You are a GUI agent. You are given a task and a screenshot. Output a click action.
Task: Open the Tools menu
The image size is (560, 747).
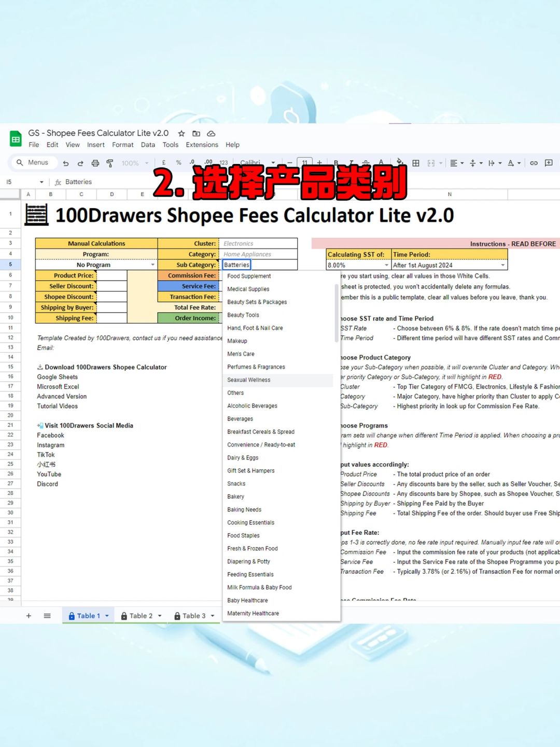[x=171, y=145]
